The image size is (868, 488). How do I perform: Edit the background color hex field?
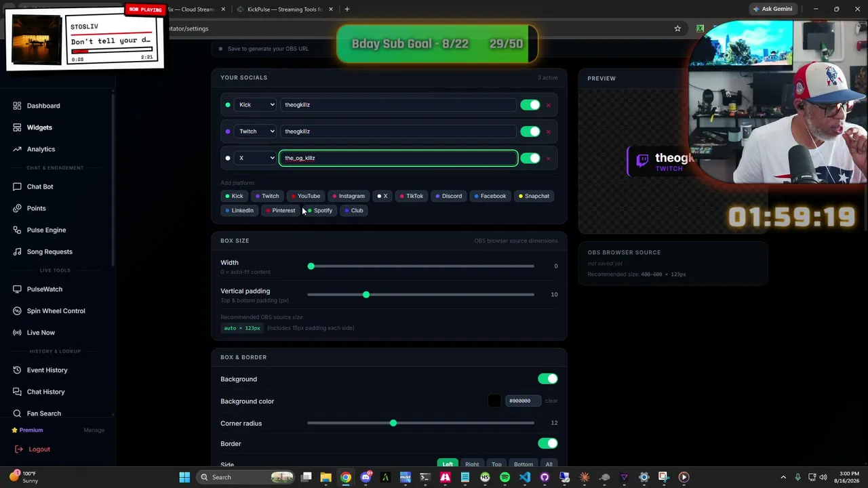[523, 401]
